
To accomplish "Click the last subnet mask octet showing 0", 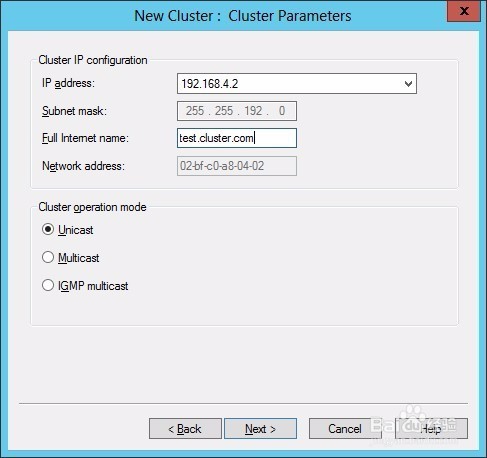I will tap(282, 111).
